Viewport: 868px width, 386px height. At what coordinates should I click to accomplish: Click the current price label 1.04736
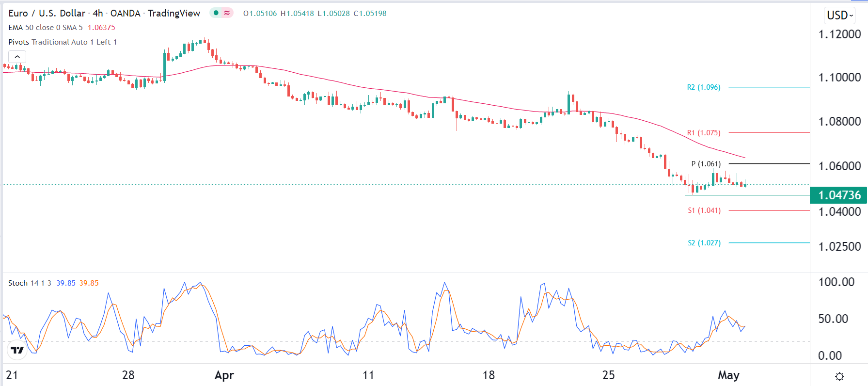click(x=839, y=195)
